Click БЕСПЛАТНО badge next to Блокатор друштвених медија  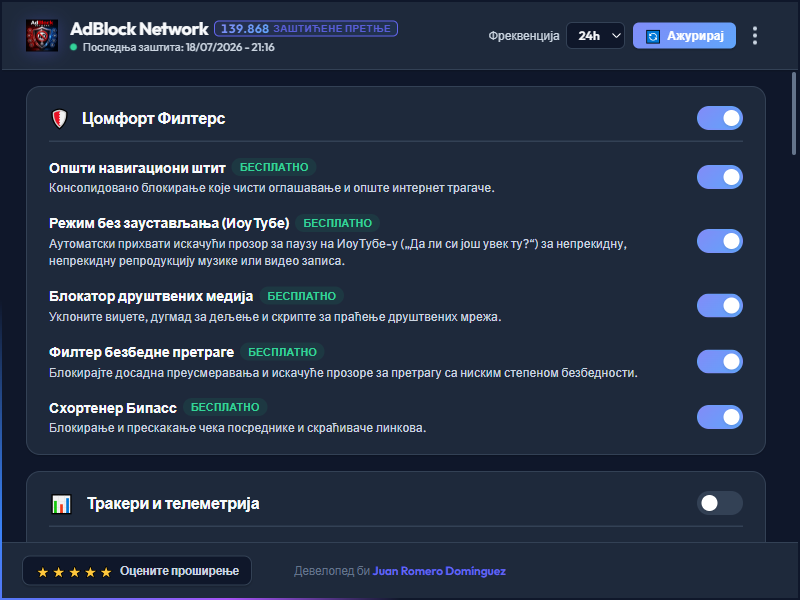[x=302, y=296]
